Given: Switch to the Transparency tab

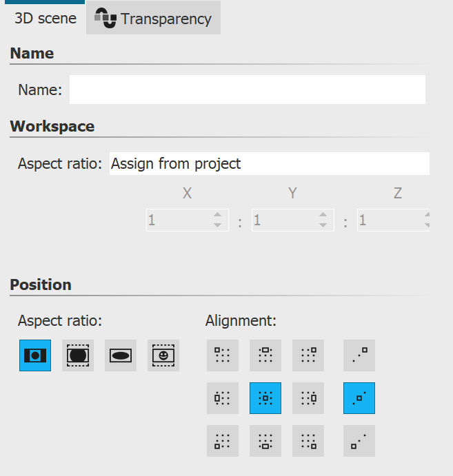Looking at the screenshot, I should [x=154, y=19].
